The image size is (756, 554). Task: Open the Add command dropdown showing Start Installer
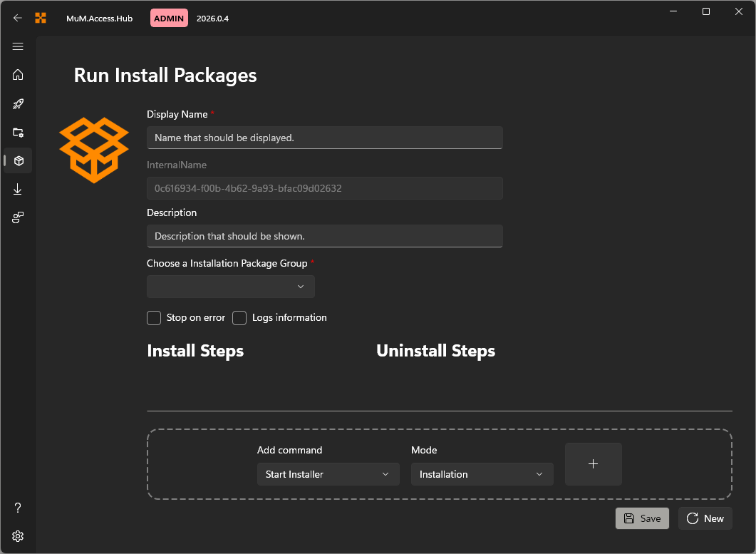pos(328,474)
